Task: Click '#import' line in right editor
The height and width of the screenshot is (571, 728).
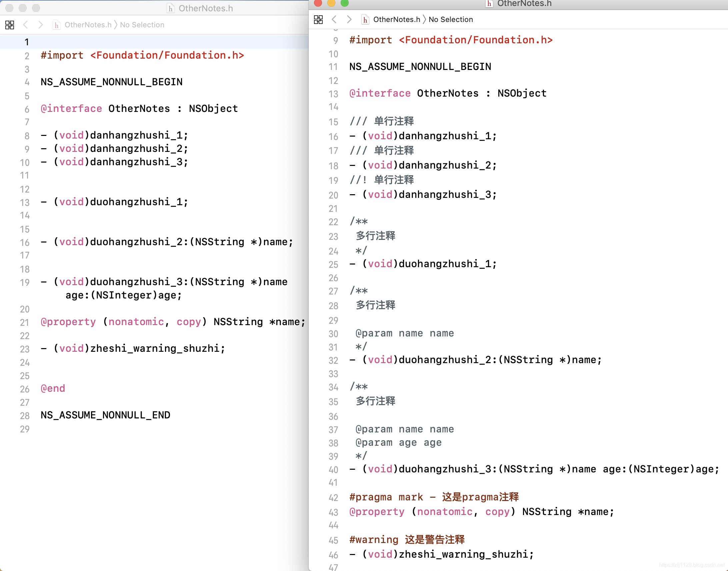Action: coord(451,40)
